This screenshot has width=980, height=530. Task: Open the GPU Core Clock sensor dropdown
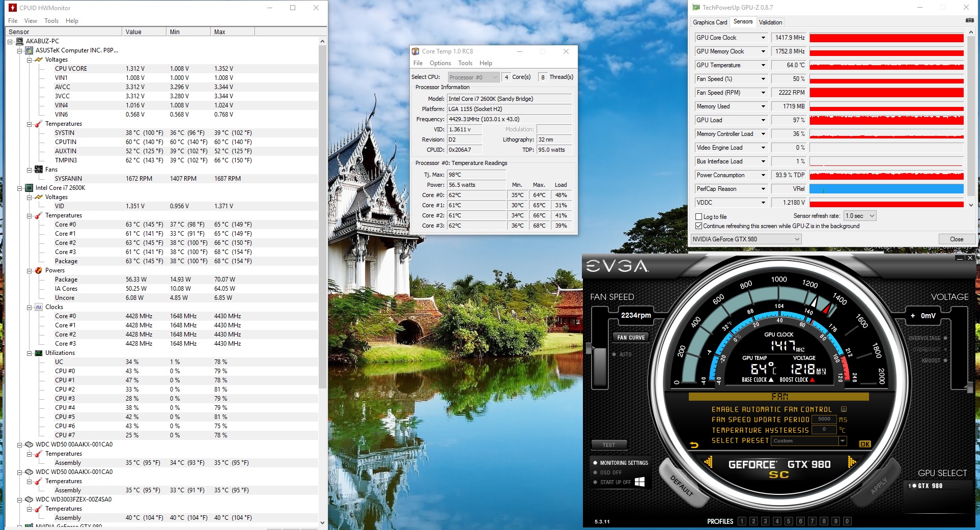(x=763, y=38)
